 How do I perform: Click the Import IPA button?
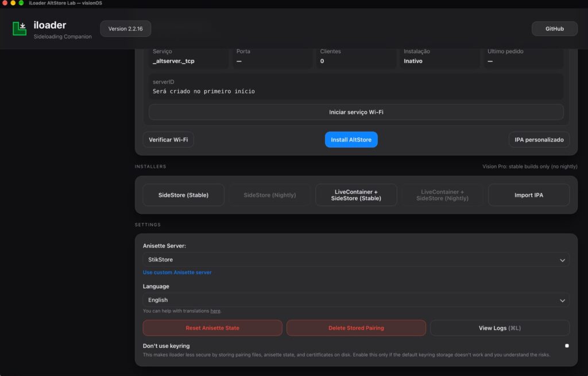[529, 195]
